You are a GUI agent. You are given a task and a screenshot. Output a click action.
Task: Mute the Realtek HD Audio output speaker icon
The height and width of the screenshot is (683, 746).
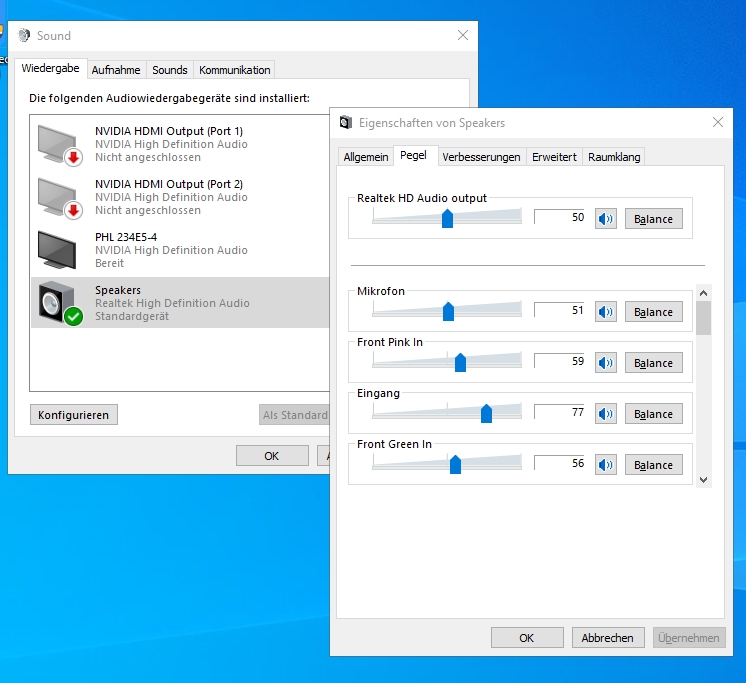(x=606, y=219)
